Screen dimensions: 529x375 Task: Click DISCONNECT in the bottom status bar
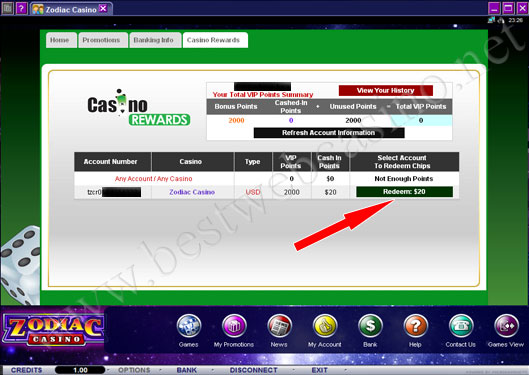(254, 370)
